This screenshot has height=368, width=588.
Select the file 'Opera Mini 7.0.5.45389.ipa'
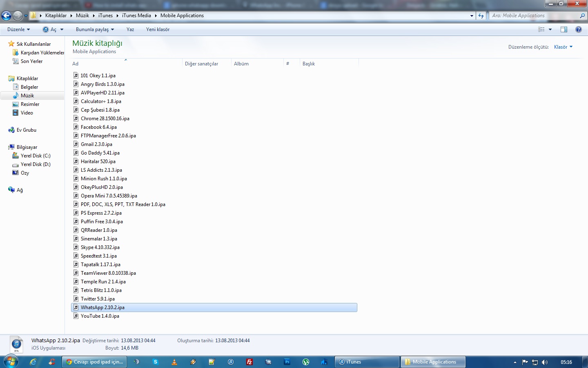109,196
